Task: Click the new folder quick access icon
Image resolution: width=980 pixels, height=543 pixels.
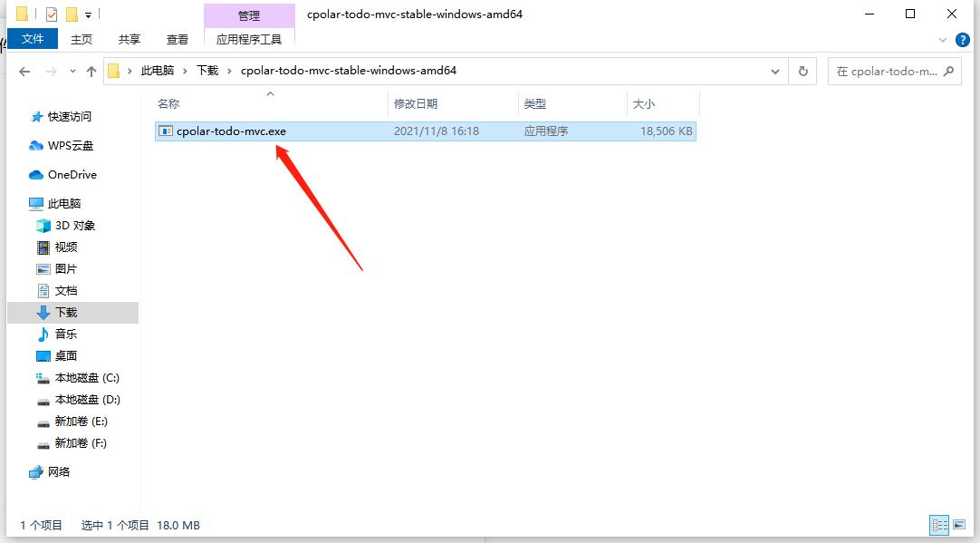Action: [72, 14]
